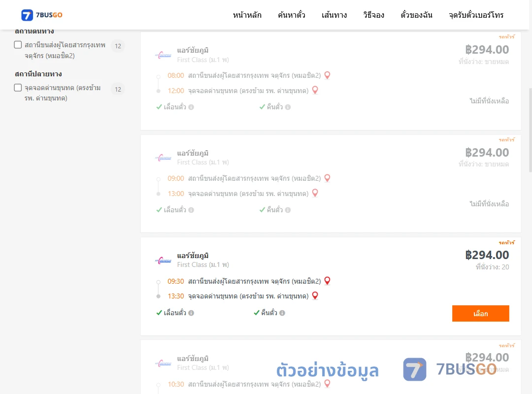Viewport: 532px width, 394px height.
Task: Click the destination map pin for 13:30 arrival
Action: coord(315,296)
